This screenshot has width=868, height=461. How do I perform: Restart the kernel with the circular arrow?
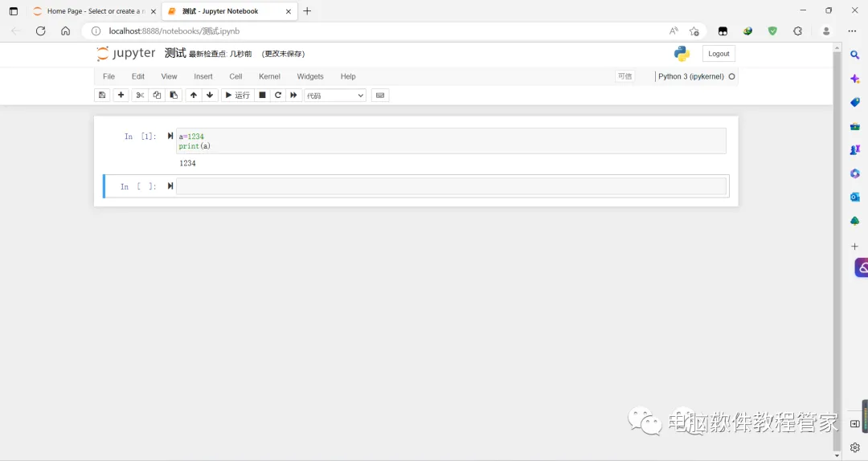pos(278,96)
